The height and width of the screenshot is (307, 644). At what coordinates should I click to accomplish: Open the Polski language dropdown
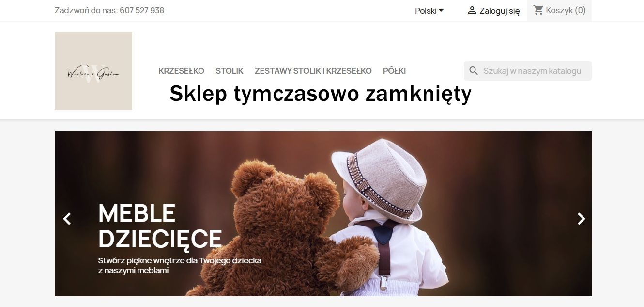pos(429,10)
